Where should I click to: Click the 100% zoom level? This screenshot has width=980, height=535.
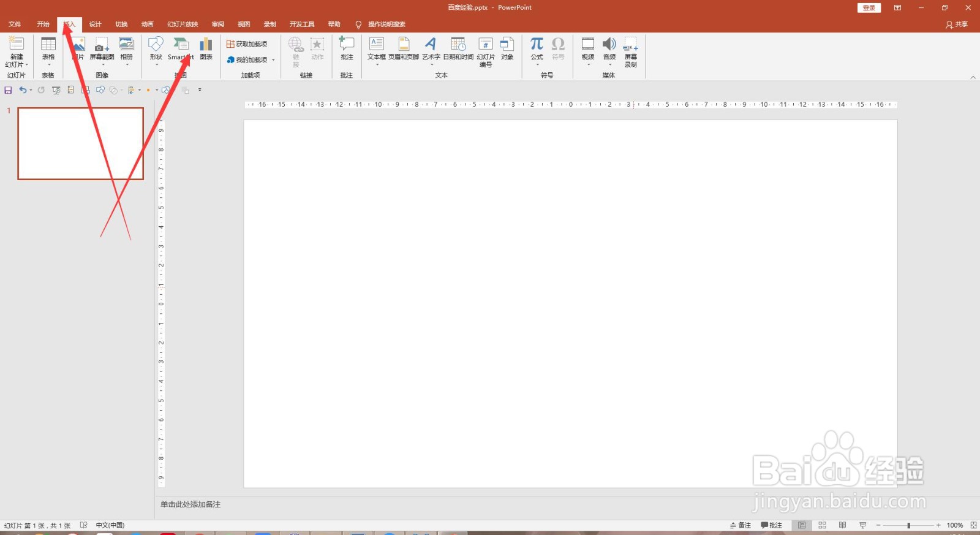click(955, 525)
